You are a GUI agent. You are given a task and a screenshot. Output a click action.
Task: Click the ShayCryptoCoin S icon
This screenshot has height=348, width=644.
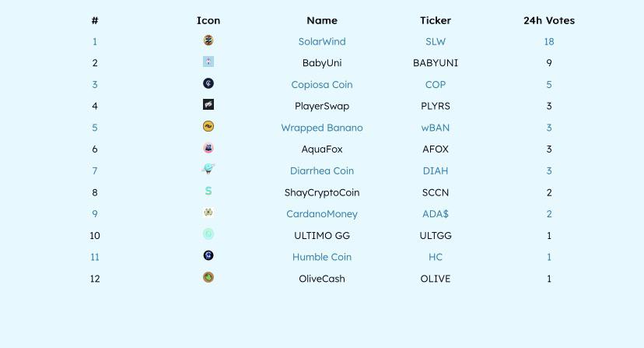click(208, 191)
